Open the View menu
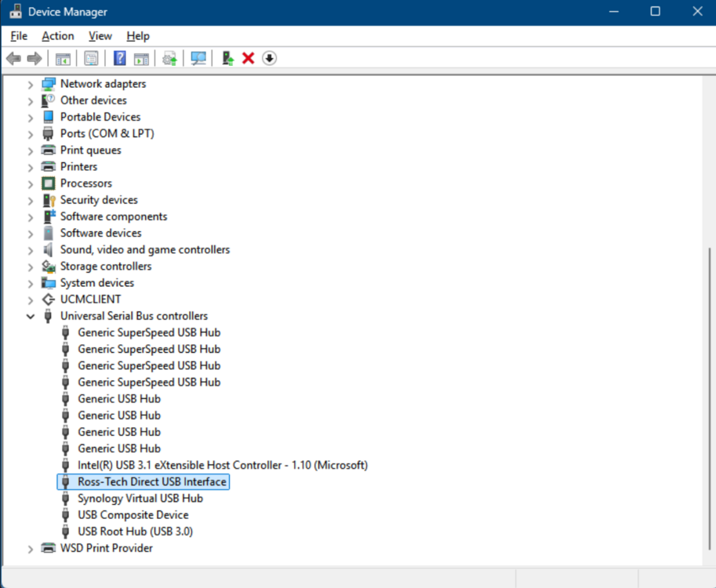The height and width of the screenshot is (588, 716). click(100, 36)
